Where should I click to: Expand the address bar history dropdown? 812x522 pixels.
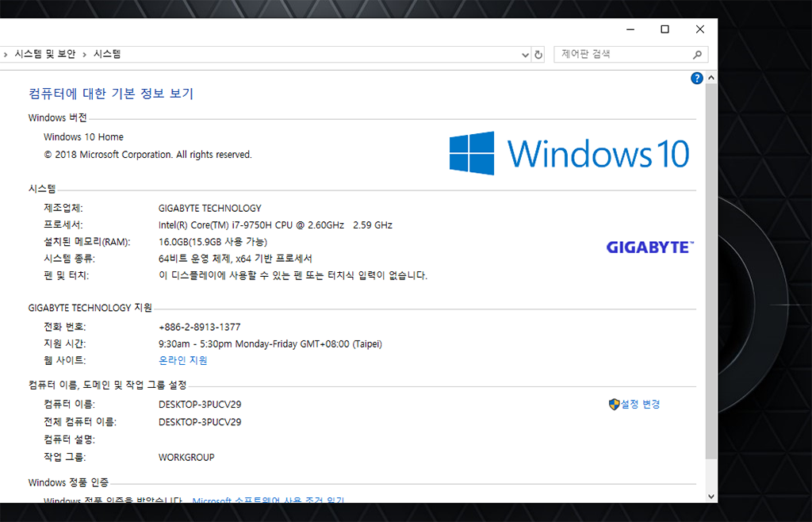[525, 55]
